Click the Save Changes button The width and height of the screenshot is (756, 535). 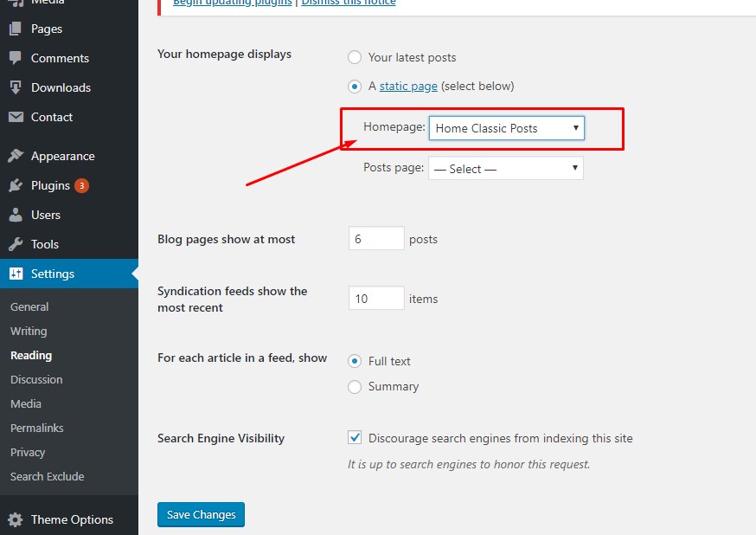[202, 514]
